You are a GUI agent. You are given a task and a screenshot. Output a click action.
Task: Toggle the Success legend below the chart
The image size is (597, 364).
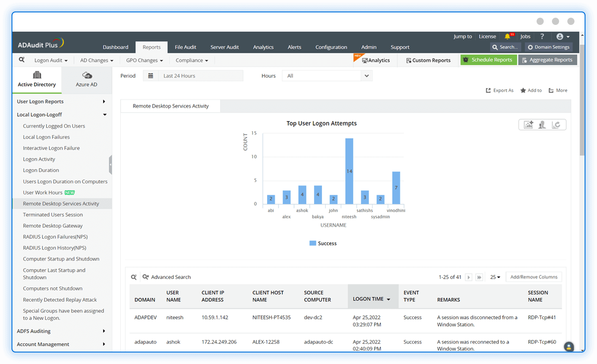point(323,243)
